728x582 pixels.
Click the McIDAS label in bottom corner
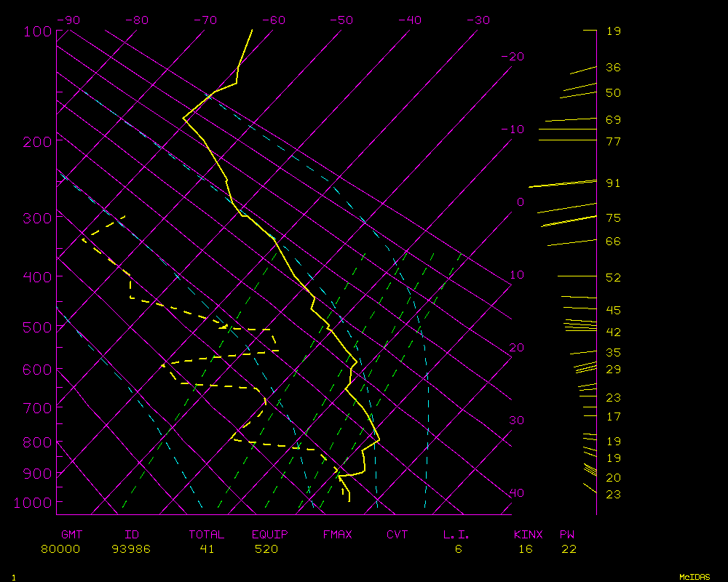[x=695, y=577]
